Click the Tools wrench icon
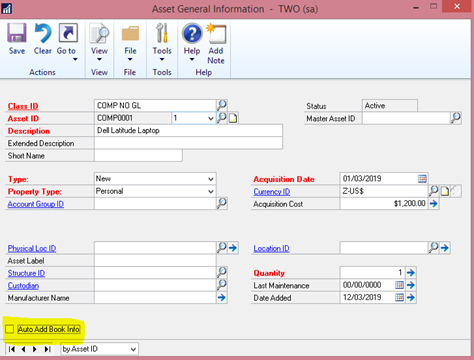Screen dimensions: 474x360 click(x=162, y=33)
